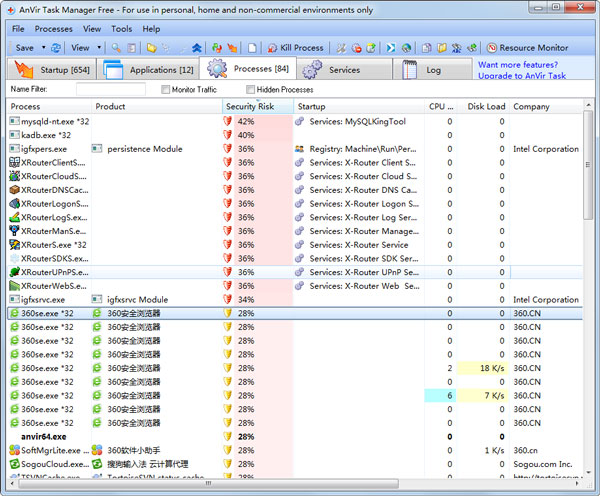
Task: Expand the View dropdown in toolbar
Action: 98,47
